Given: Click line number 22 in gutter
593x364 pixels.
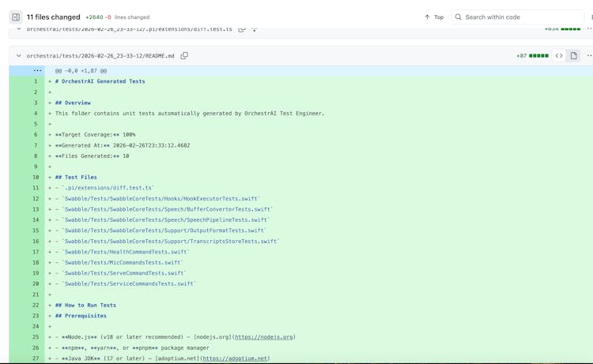Looking at the screenshot, I should 36,306.
